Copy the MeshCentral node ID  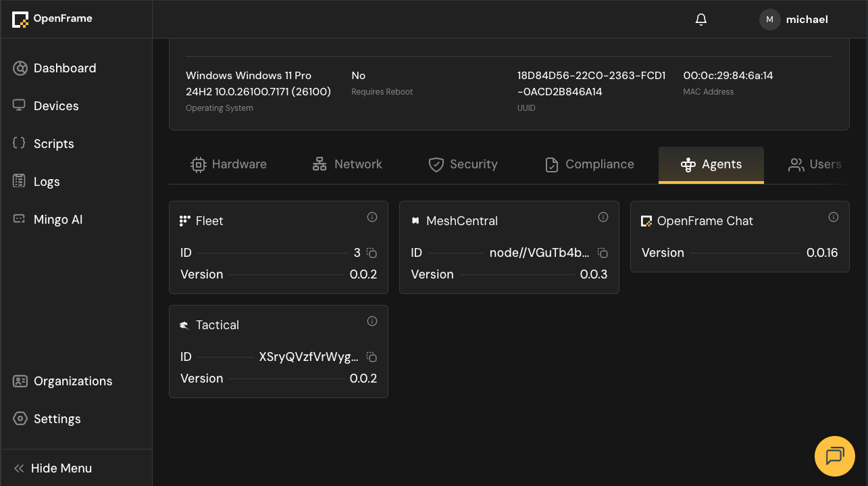click(603, 253)
